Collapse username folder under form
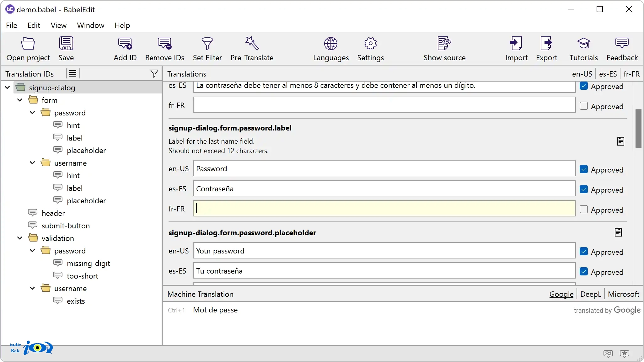The width and height of the screenshot is (644, 362). tap(32, 163)
